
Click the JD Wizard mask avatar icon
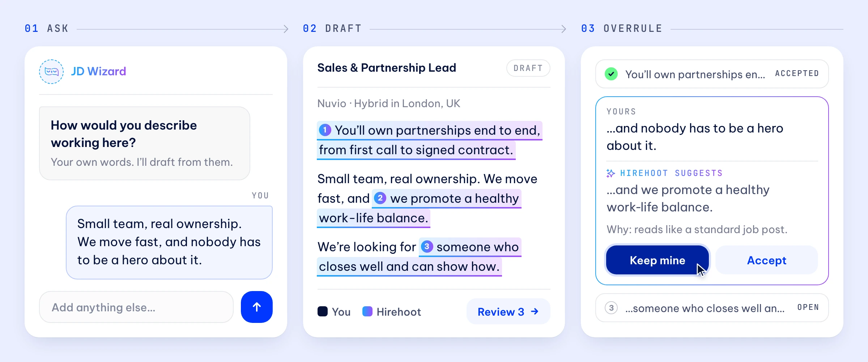coord(51,72)
